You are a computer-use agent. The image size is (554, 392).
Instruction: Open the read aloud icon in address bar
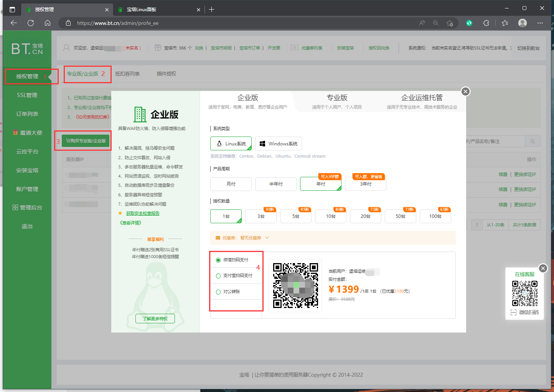coord(422,23)
